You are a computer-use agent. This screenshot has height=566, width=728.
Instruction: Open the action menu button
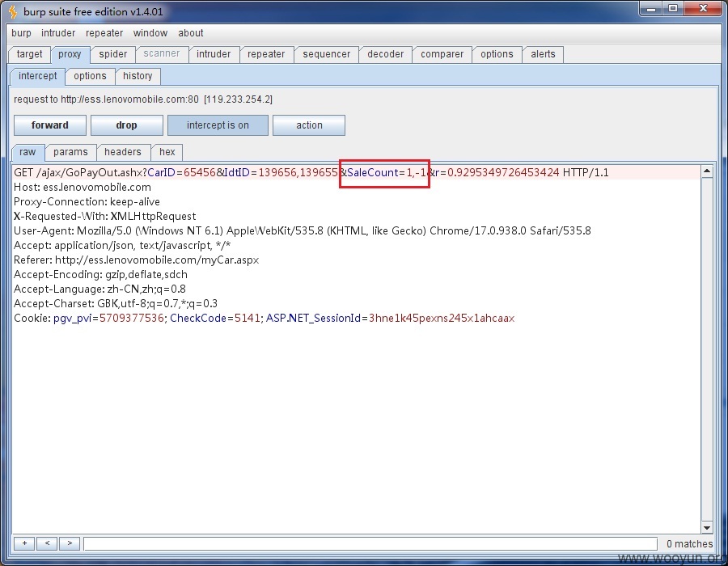(x=309, y=125)
